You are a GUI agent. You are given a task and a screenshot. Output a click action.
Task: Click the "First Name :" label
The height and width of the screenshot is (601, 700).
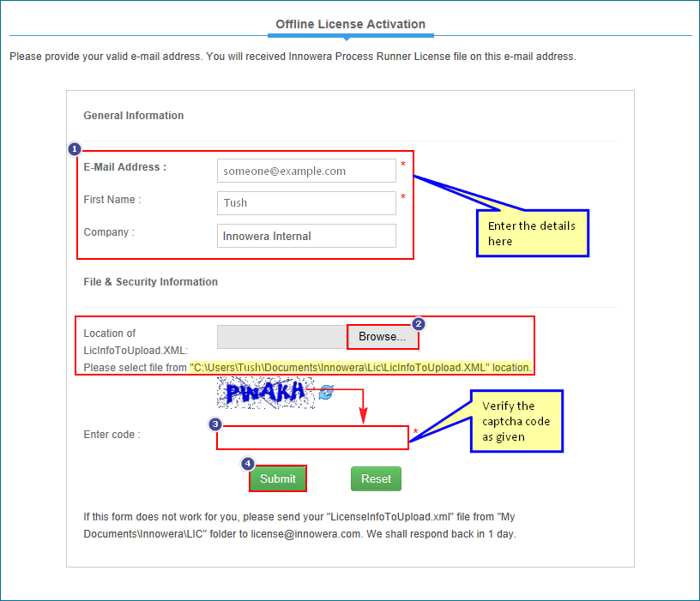[112, 200]
